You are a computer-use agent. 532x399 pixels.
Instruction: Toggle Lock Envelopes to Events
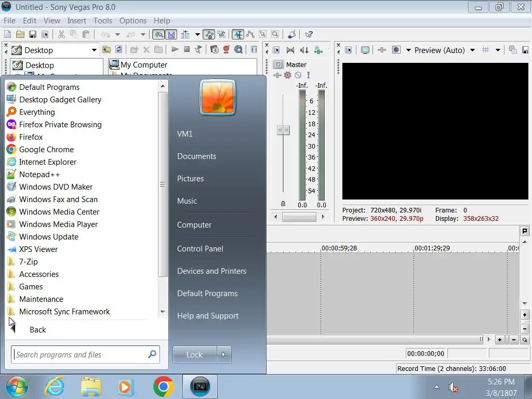209,34
